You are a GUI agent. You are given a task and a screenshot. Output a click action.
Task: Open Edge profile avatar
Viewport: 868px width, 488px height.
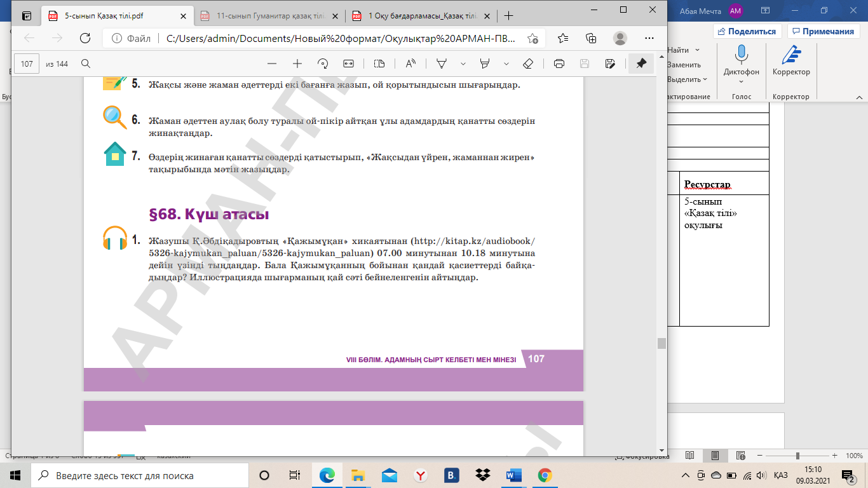click(x=620, y=38)
